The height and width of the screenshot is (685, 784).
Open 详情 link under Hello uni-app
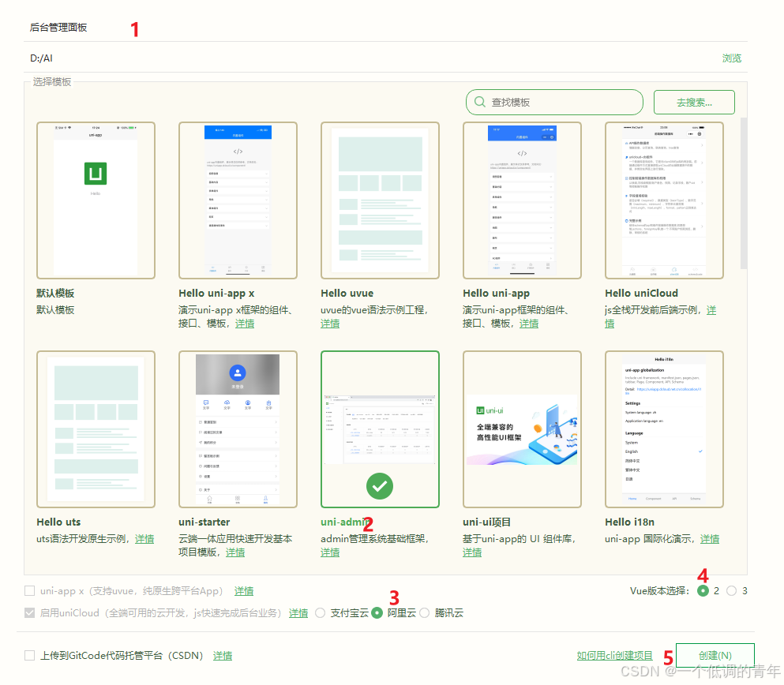click(529, 324)
